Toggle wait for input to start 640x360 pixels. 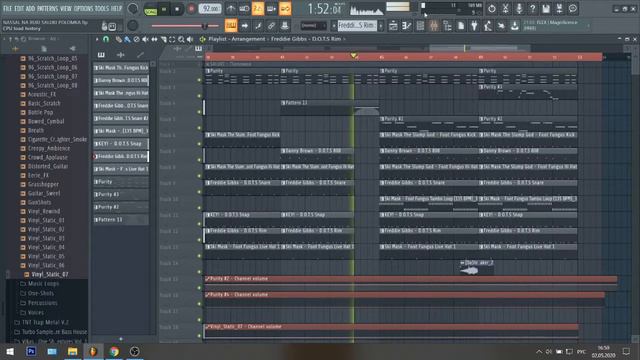point(244,9)
